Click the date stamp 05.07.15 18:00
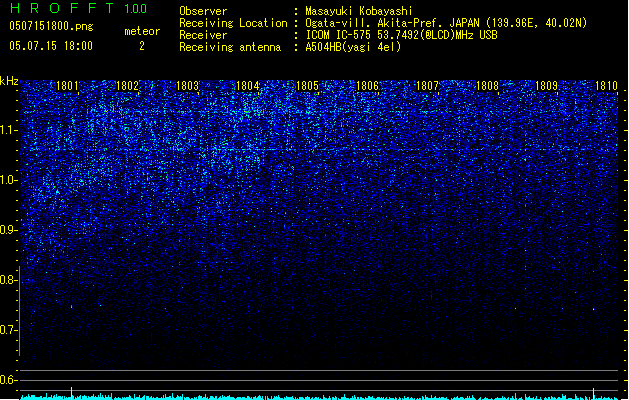Screen dimensions: 629x400 [x=51, y=46]
